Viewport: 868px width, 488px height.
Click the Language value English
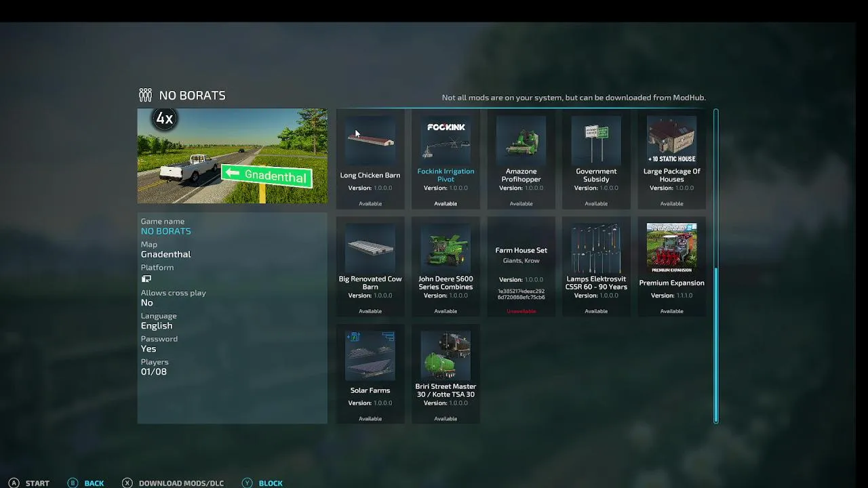pyautogui.click(x=157, y=326)
